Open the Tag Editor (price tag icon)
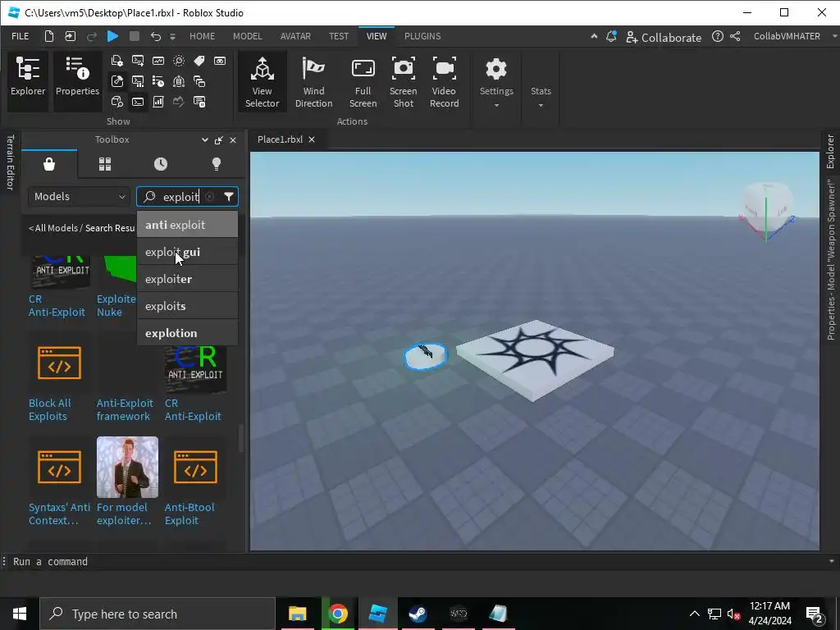 point(199,61)
